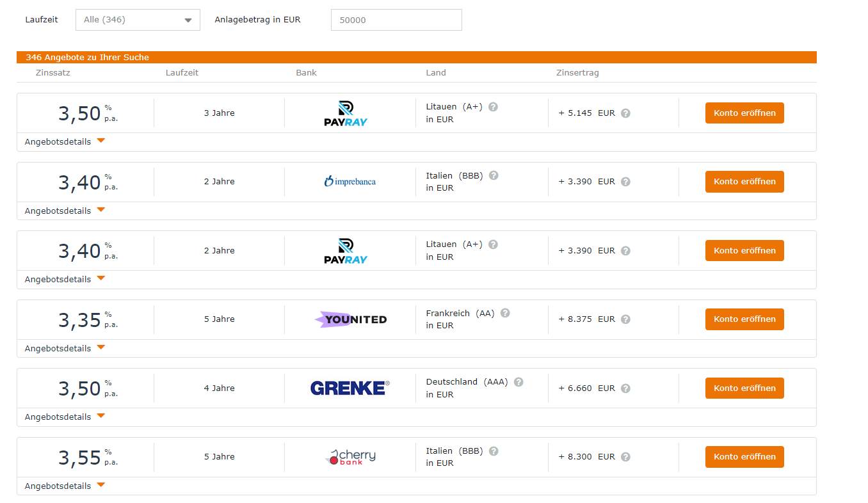Expand Angebotsdetails for imprebanca offer
868x503 pixels.
point(65,211)
